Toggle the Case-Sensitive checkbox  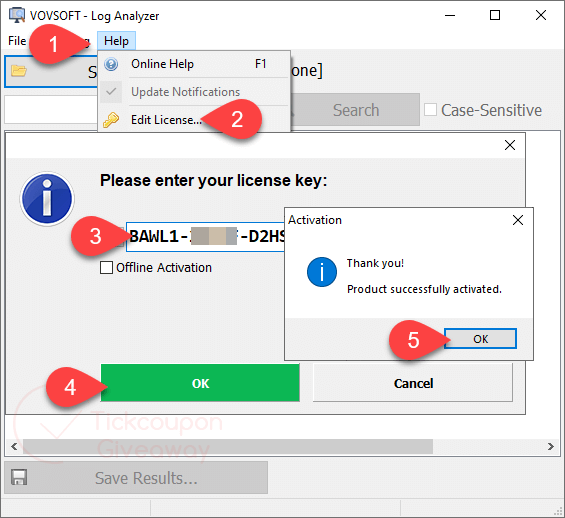click(x=431, y=110)
